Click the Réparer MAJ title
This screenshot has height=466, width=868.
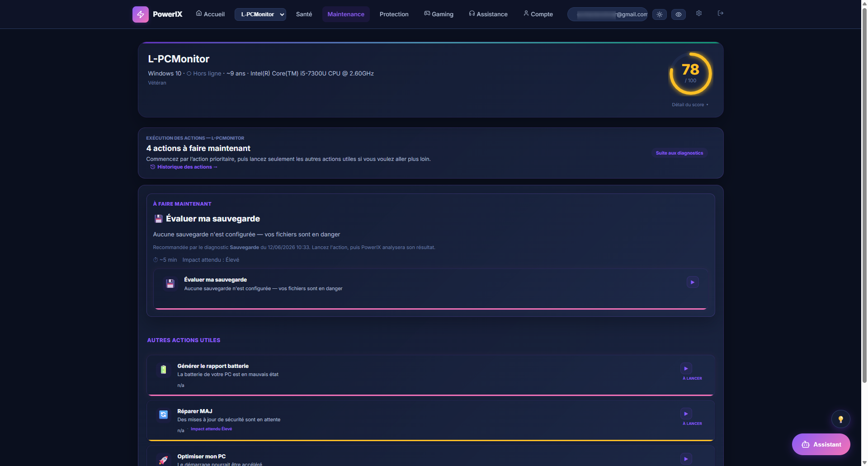[x=195, y=411]
